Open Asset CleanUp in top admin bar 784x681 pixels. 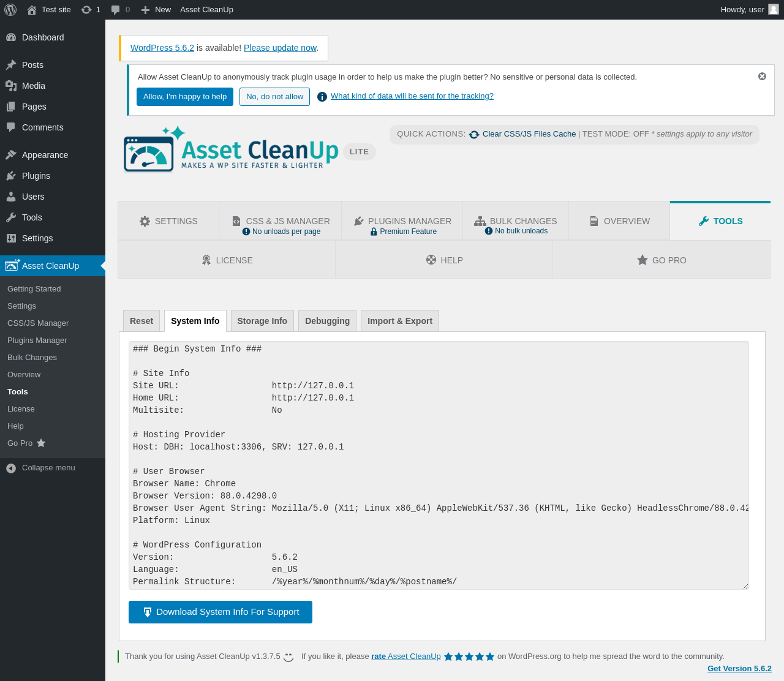tap(206, 10)
